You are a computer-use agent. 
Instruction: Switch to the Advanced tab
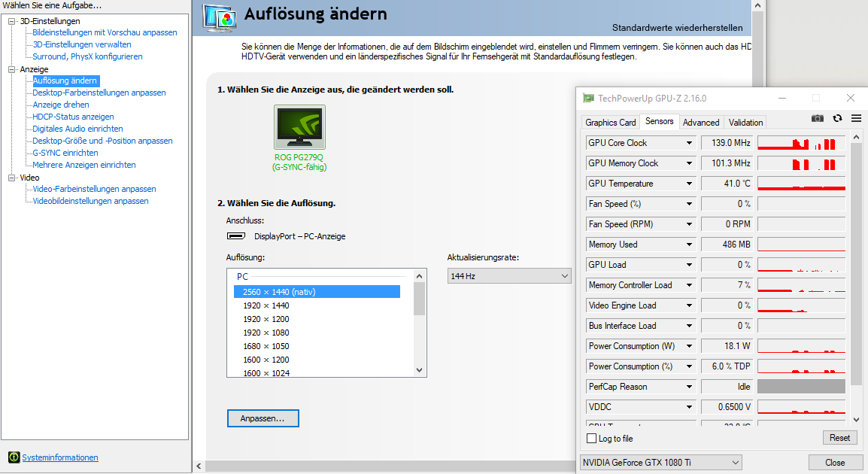click(x=701, y=123)
